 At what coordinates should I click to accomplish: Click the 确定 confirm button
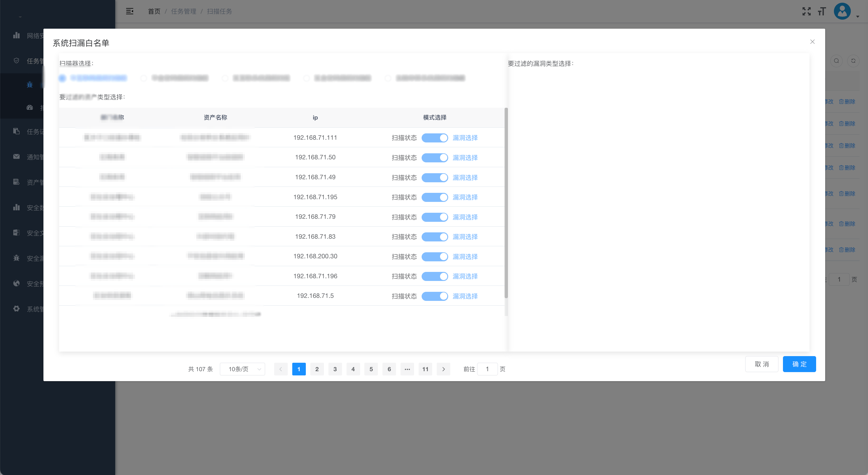799,364
